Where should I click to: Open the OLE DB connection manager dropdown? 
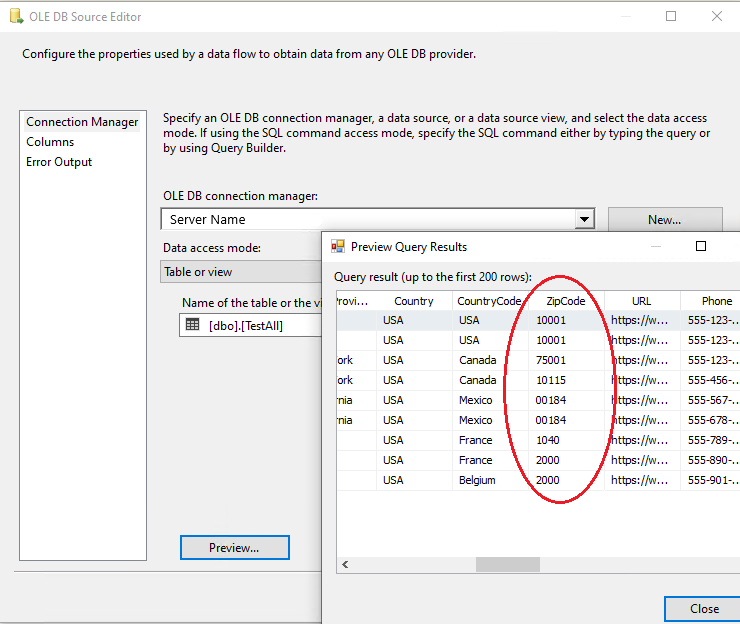584,219
